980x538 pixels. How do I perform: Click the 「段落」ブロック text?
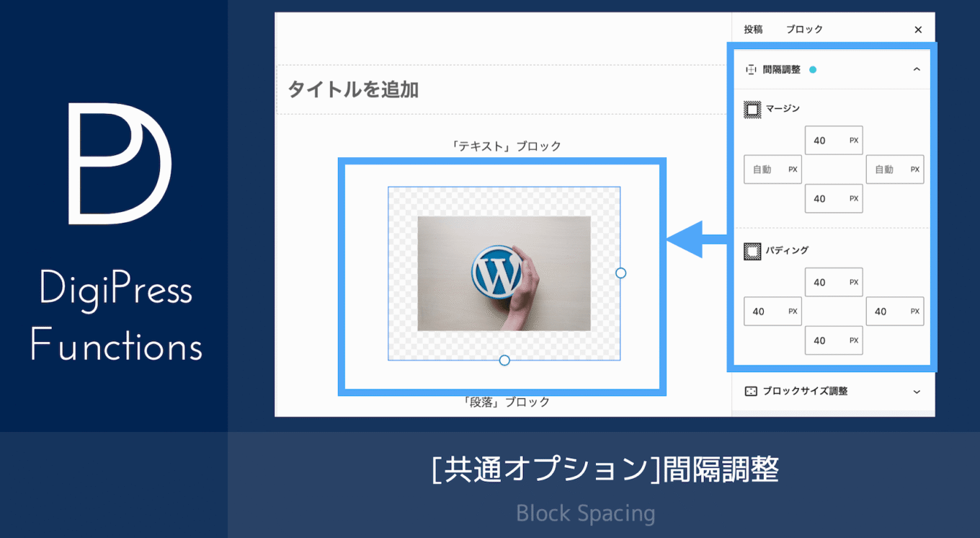click(x=505, y=402)
